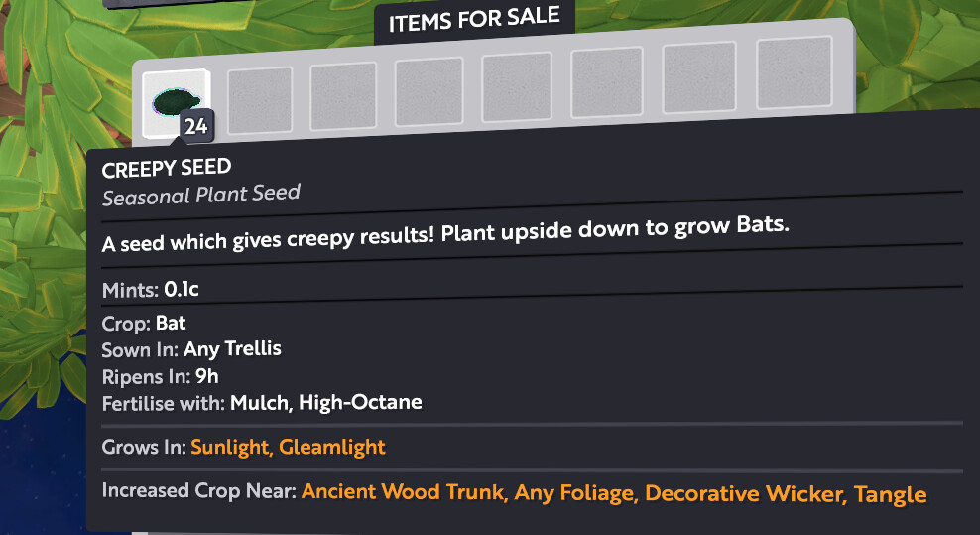The height and width of the screenshot is (535, 980).
Task: Select the second item slot for sale
Action: [x=259, y=100]
